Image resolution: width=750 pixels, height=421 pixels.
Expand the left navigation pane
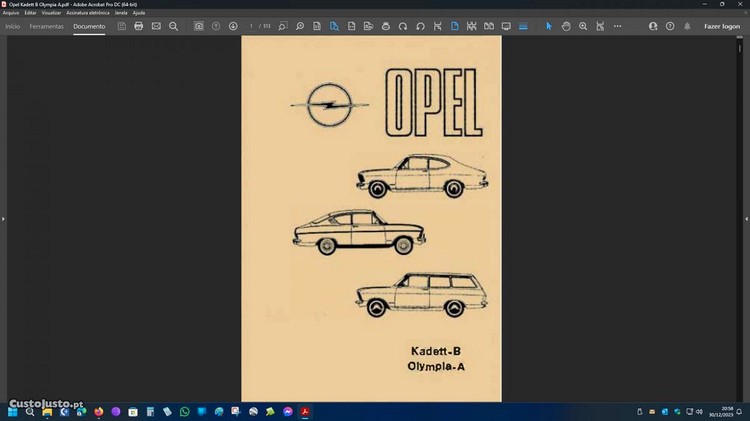4,218
